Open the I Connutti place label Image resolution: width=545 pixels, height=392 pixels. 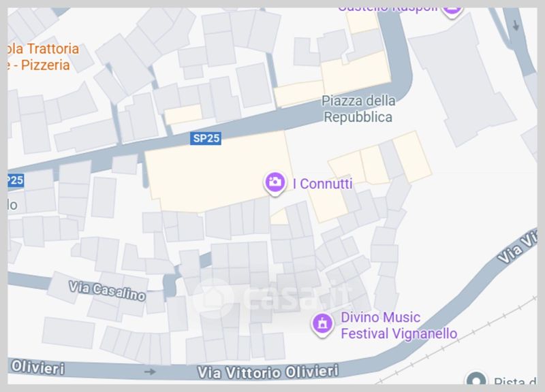[x=322, y=184]
